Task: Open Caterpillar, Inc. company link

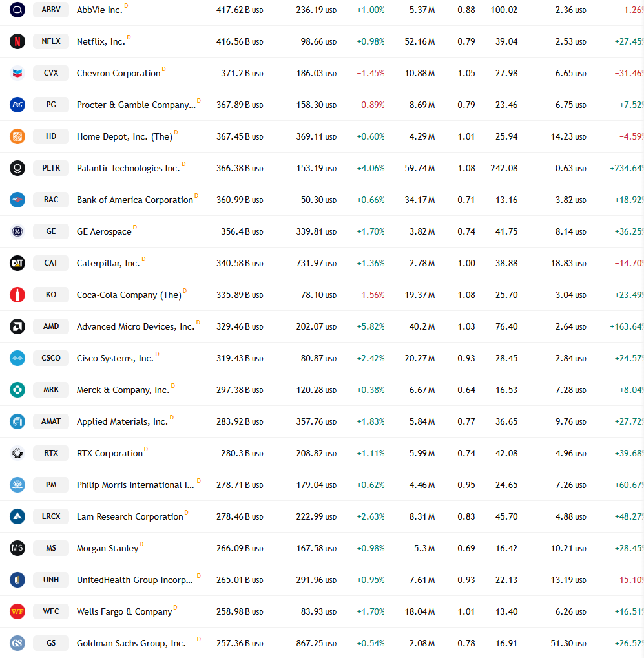Action: click(x=108, y=264)
